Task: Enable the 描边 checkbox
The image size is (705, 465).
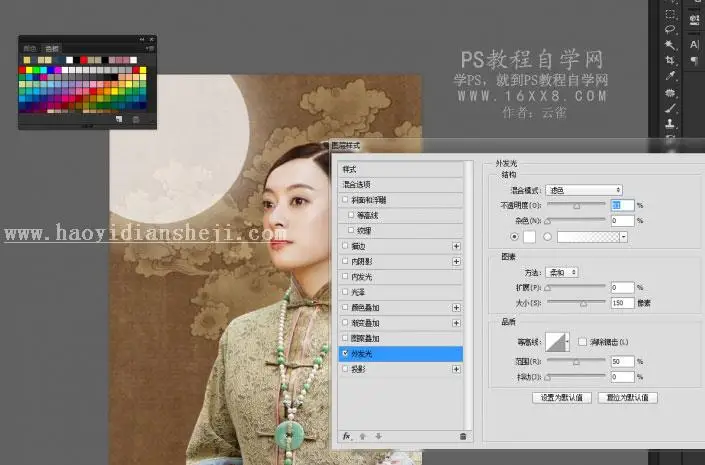Action: 345,246
